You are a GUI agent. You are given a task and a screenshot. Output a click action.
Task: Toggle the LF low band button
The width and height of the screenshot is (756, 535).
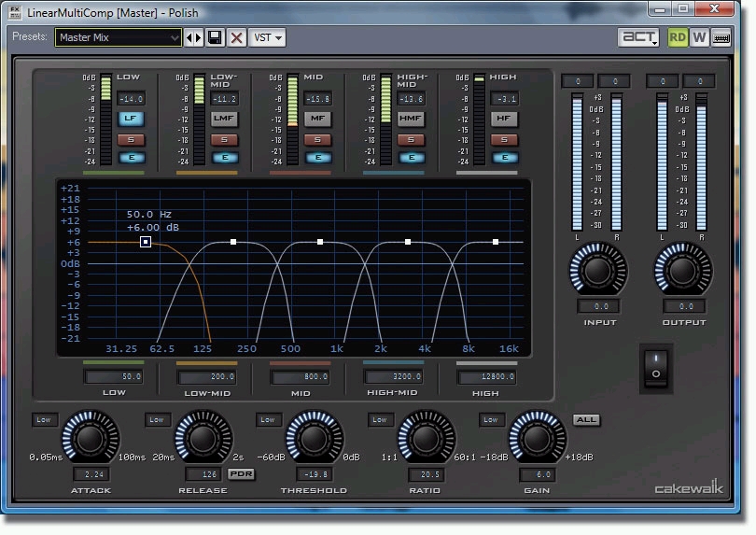[x=131, y=119]
